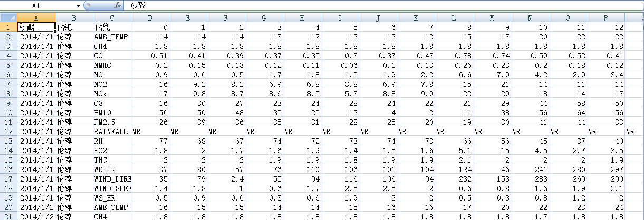Image resolution: width=644 pixels, height=220 pixels.
Task: Click AMB_TEMP cell in row 2
Action: 112,37
